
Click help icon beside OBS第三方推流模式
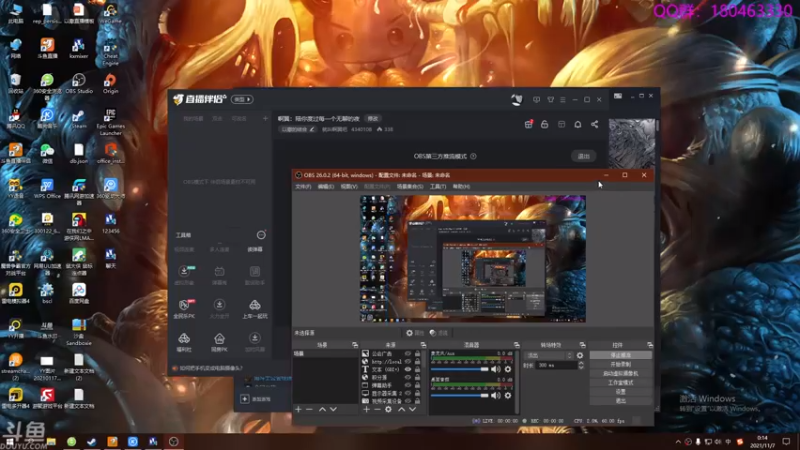[473, 156]
